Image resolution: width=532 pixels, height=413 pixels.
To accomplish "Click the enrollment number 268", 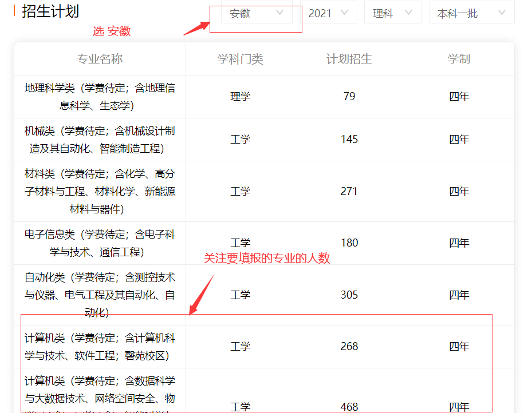I will [349, 346].
